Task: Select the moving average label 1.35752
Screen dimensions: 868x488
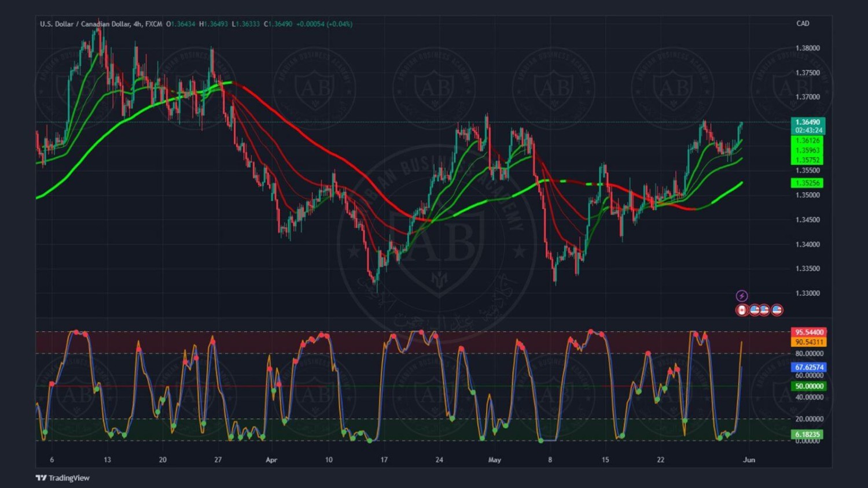Action: (807, 160)
